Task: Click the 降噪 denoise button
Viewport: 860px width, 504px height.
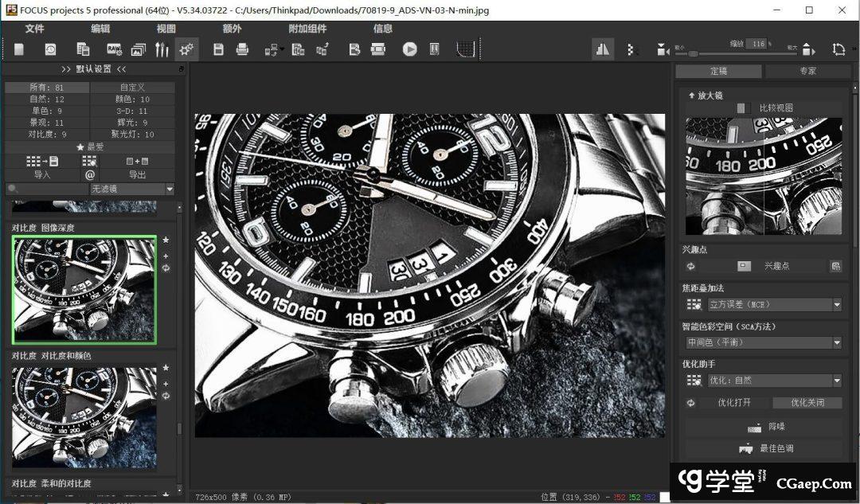Action: pos(763,428)
